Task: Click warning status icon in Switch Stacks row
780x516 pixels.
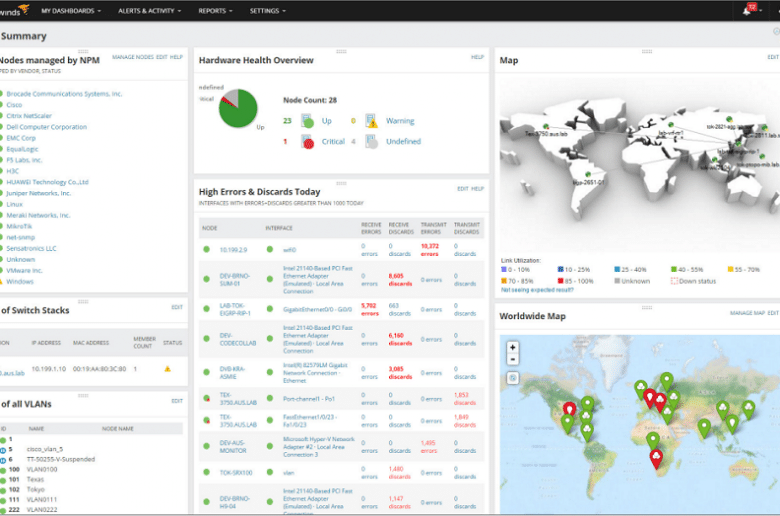Action: tap(168, 369)
